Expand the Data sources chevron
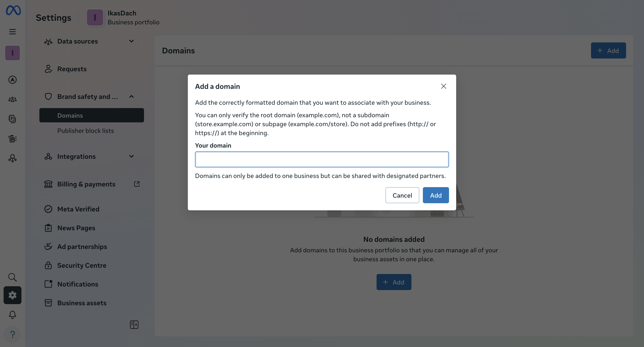Viewport: 644px width, 347px height. pos(131,41)
